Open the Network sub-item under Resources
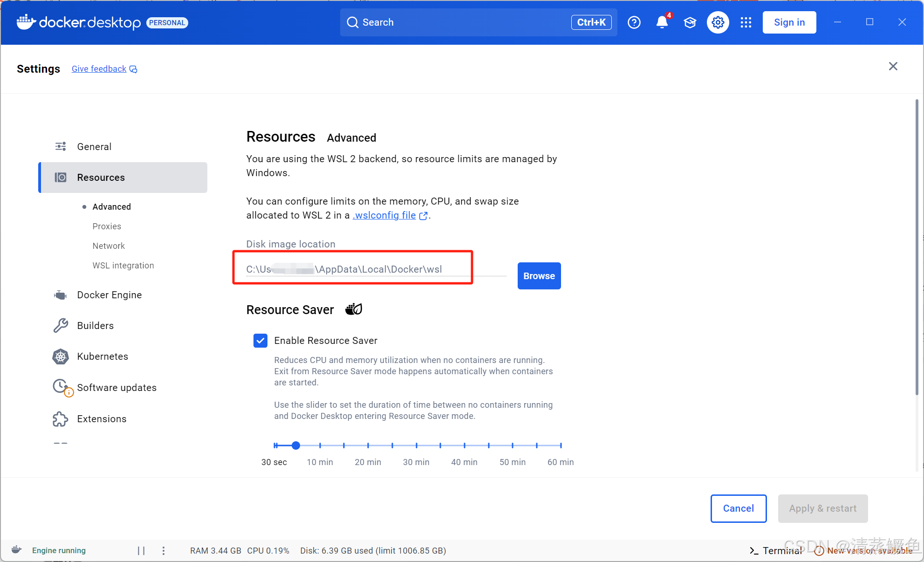 [109, 246]
